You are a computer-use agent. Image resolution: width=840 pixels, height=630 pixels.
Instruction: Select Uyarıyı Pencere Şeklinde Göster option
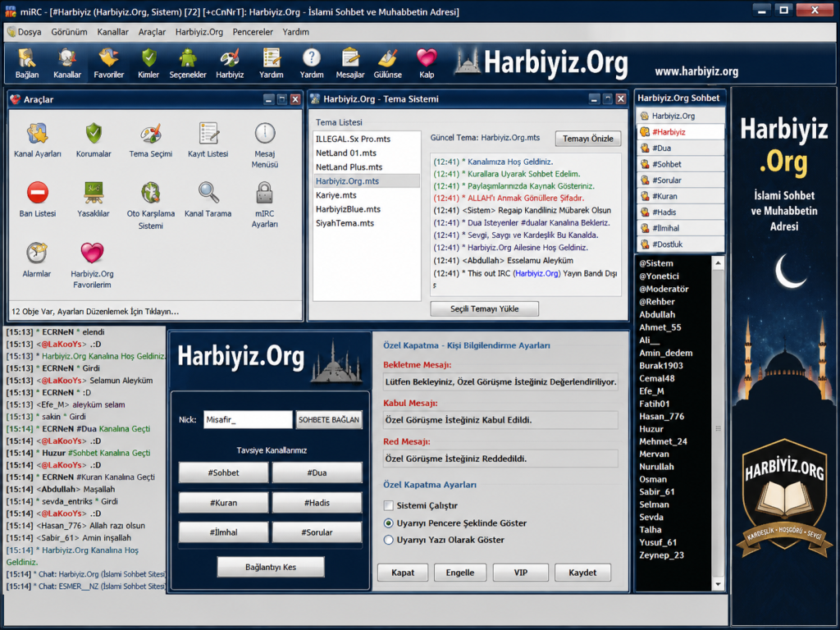point(389,523)
